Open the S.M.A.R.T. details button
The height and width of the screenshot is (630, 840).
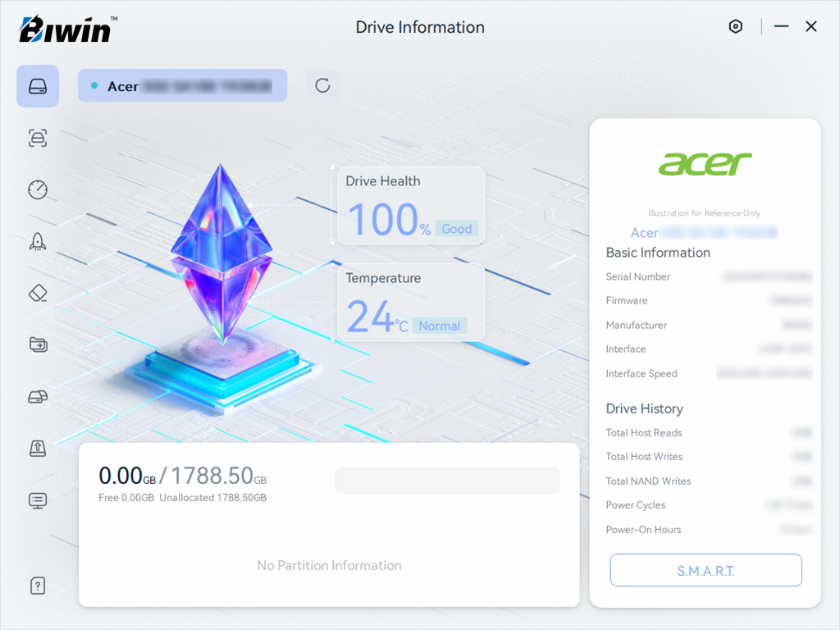(x=705, y=570)
